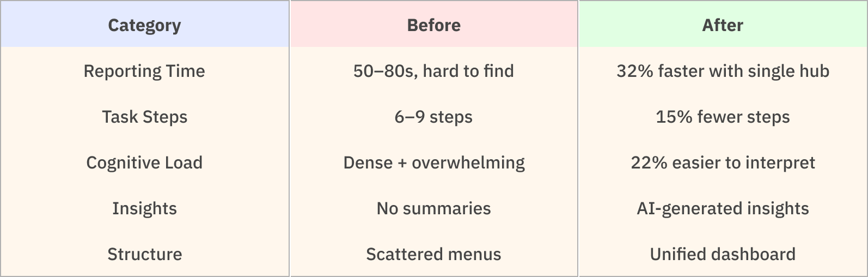Click the divider between Before and After columns

tap(578, 138)
